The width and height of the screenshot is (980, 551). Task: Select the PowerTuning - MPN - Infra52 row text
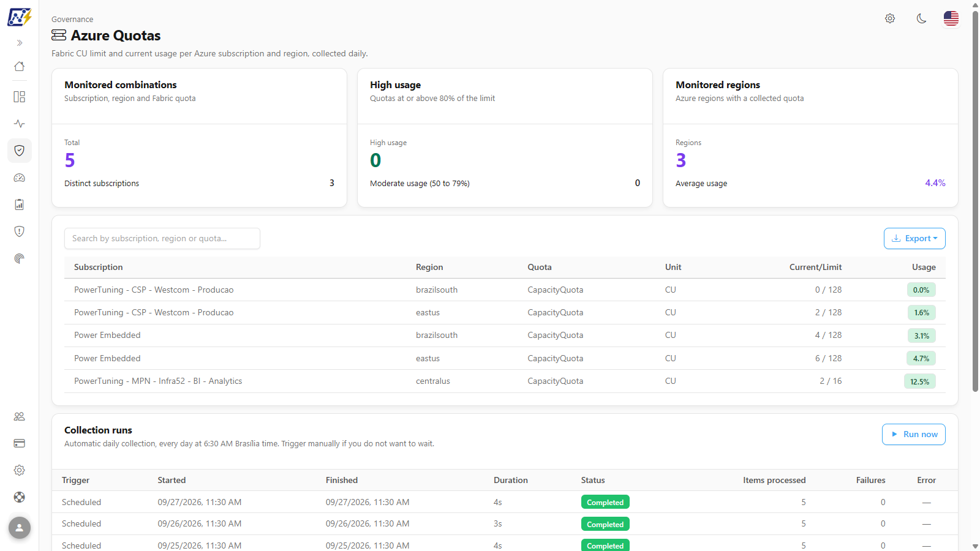(158, 381)
